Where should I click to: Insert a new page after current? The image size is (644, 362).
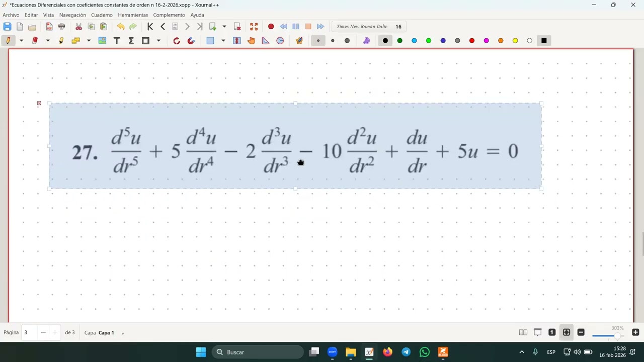tap(213, 27)
